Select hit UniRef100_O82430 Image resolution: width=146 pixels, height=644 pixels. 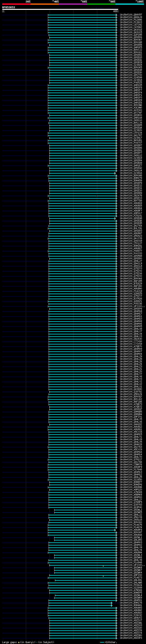coord(131,339)
